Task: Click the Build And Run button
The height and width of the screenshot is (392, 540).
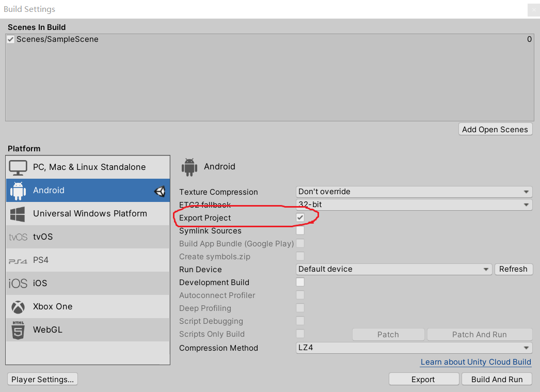Action: (x=497, y=379)
